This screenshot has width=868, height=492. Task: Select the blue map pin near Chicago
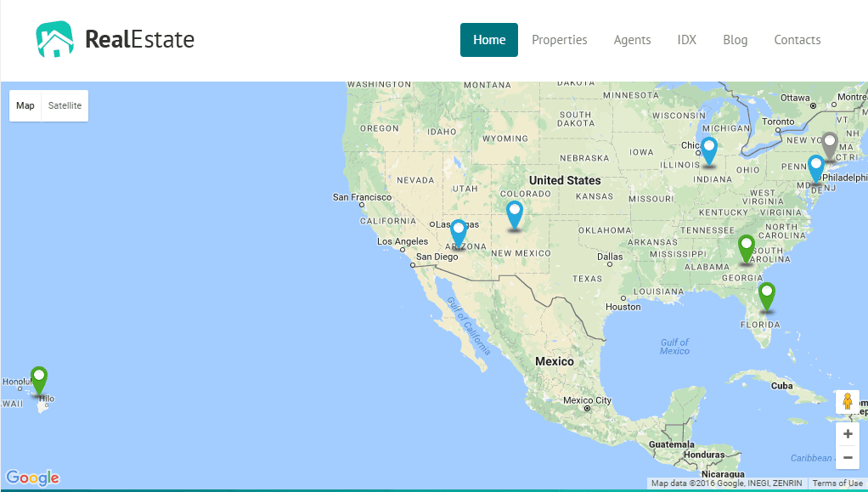(x=709, y=151)
